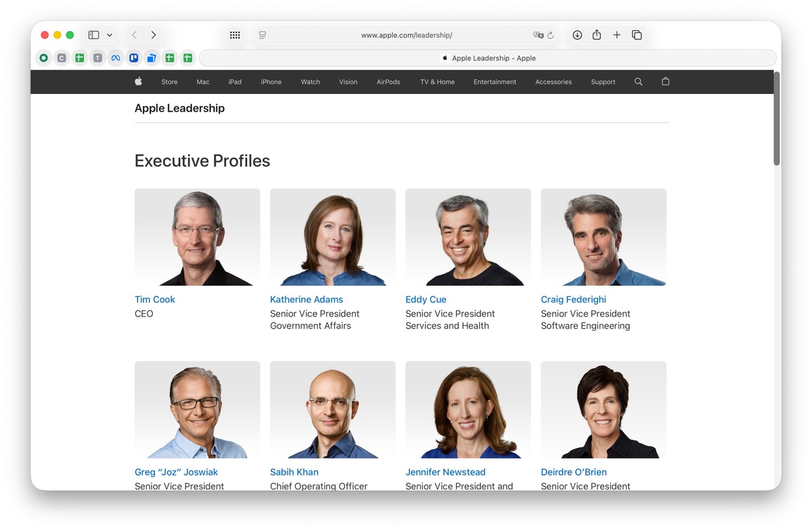
Task: Click Jennifer Newstead's portrait photo
Action: (468, 410)
